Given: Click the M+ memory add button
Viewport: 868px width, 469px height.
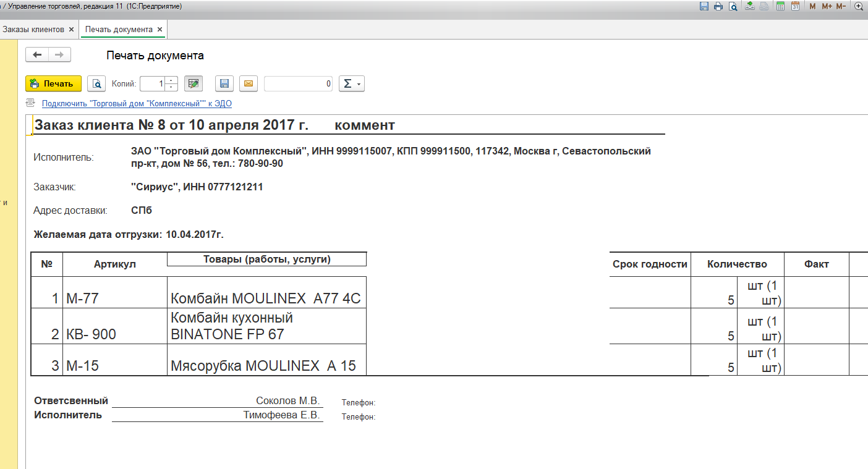Looking at the screenshot, I should click(x=827, y=6).
